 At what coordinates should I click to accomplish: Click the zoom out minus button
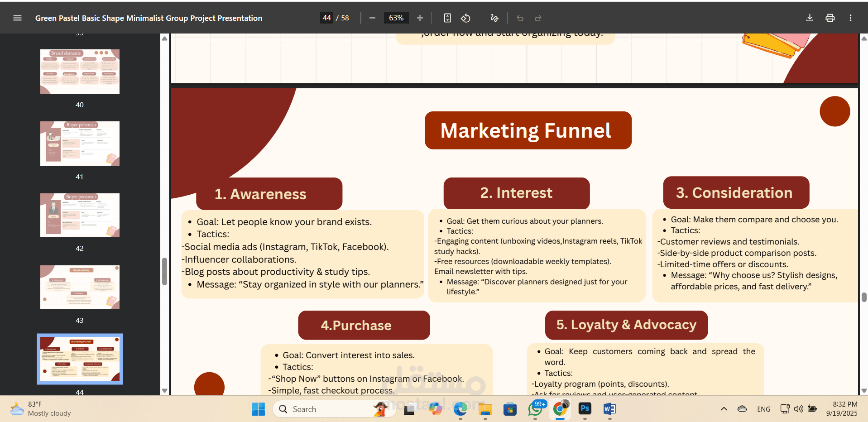pos(372,18)
